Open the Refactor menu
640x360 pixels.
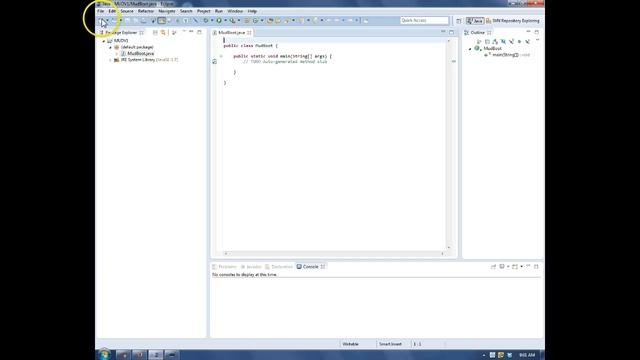(146, 11)
